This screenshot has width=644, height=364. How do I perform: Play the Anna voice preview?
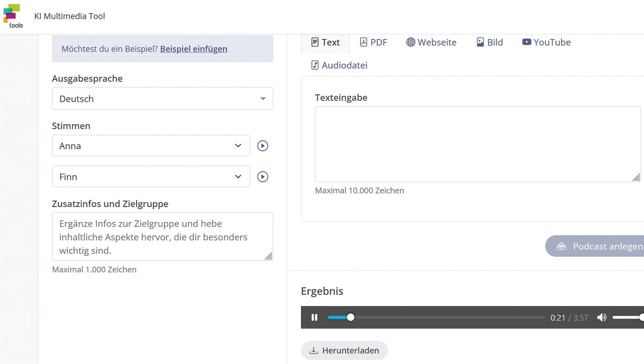click(262, 146)
